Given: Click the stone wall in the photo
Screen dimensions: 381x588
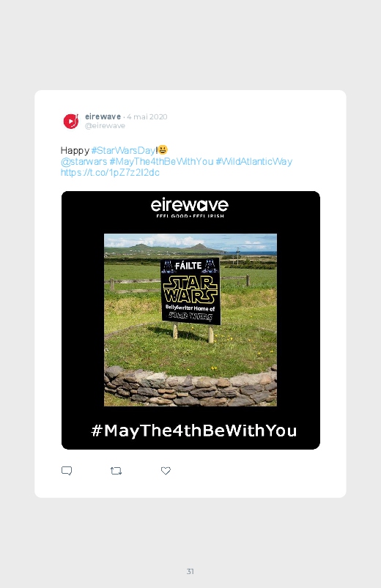Looking at the screenshot, I should [190, 386].
